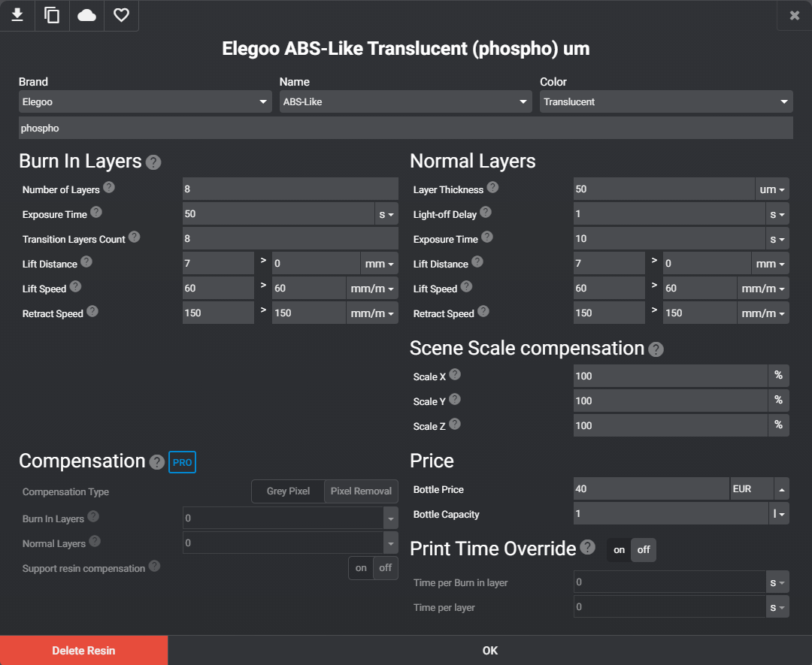The width and height of the screenshot is (812, 665).
Task: Show help for Normal Layers Lift Distance
Action: (x=477, y=261)
